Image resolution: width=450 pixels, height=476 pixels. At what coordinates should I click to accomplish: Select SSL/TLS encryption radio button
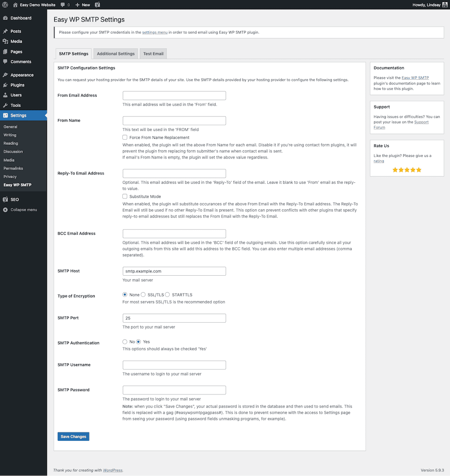[143, 295]
